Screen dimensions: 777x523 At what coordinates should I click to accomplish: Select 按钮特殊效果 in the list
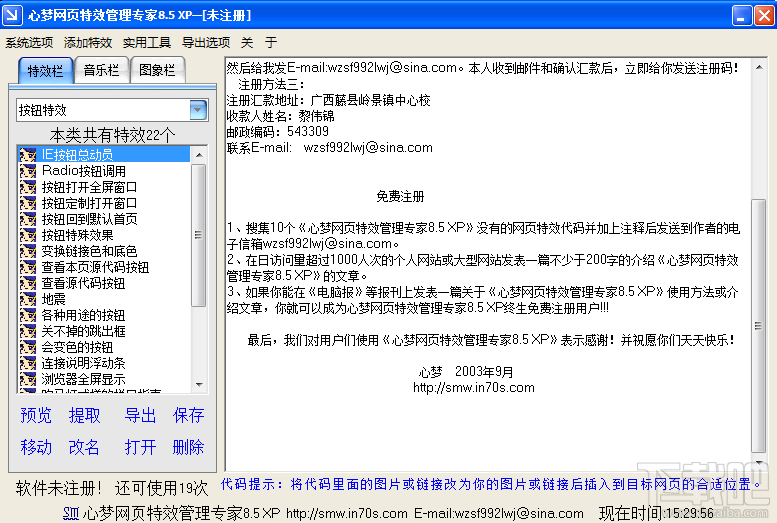(x=104, y=235)
